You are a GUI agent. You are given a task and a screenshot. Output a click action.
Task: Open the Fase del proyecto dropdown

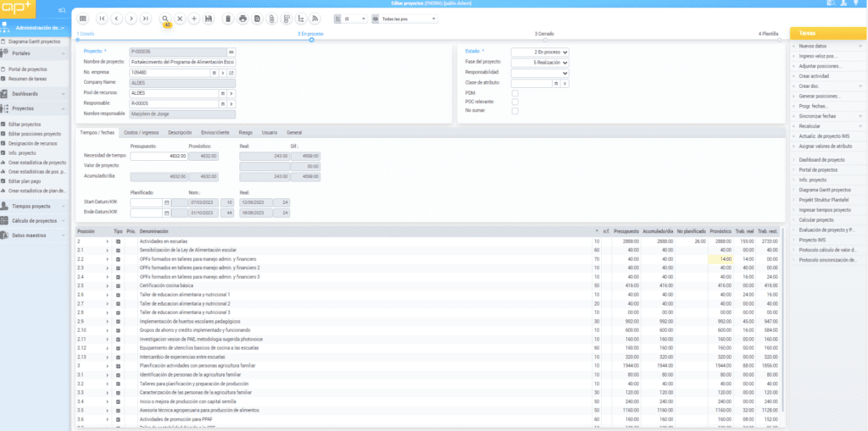click(x=539, y=63)
